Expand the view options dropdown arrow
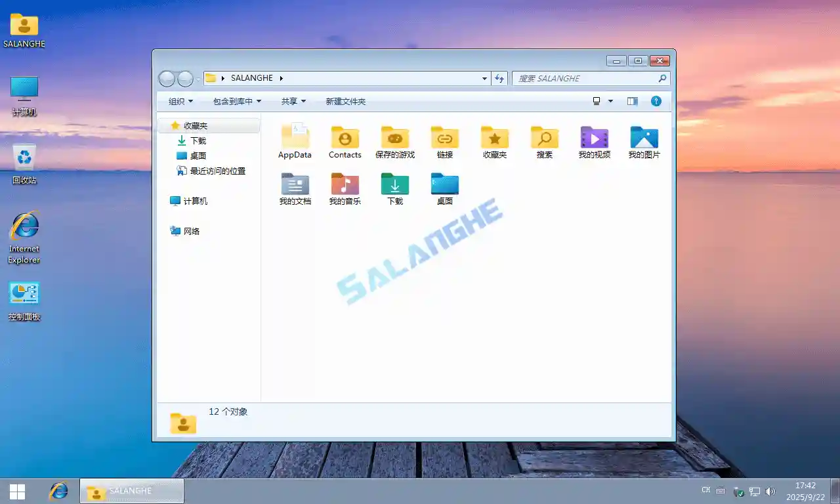The image size is (840, 504). point(610,101)
